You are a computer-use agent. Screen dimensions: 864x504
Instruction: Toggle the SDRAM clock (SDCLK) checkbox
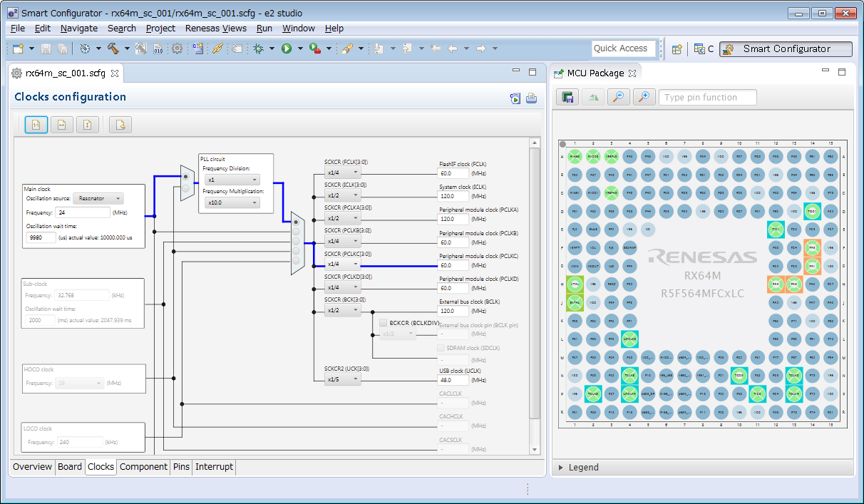(x=441, y=348)
